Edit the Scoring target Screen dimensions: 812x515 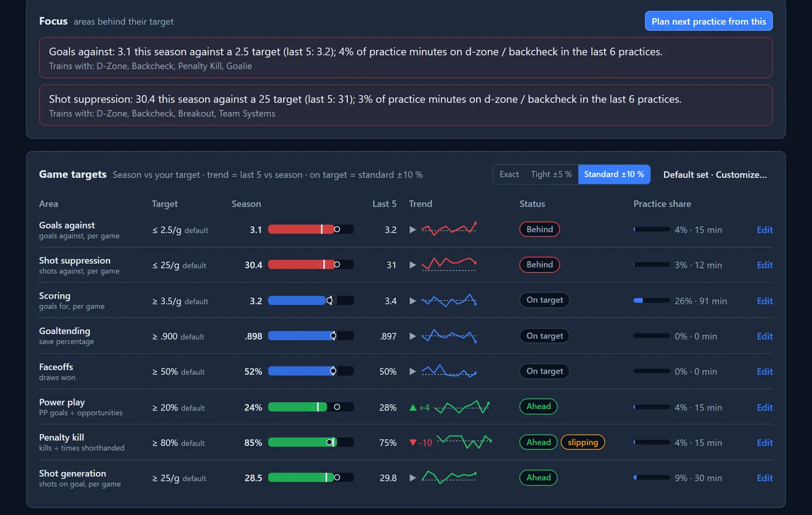[764, 301]
